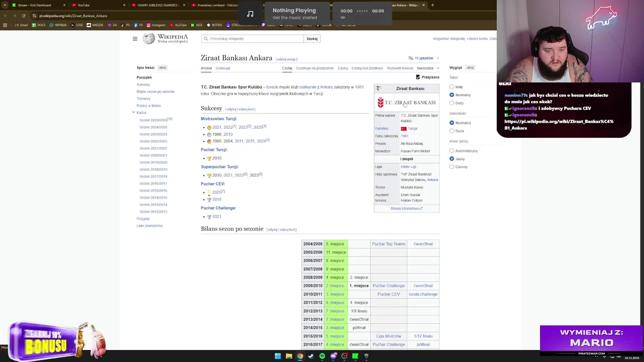Click the Przejrzana review status checkbox indicator
This screenshot has height=362, width=644.
point(418,77)
